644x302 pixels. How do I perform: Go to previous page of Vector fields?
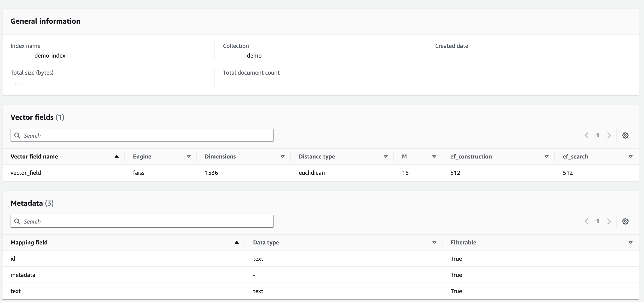(587, 135)
